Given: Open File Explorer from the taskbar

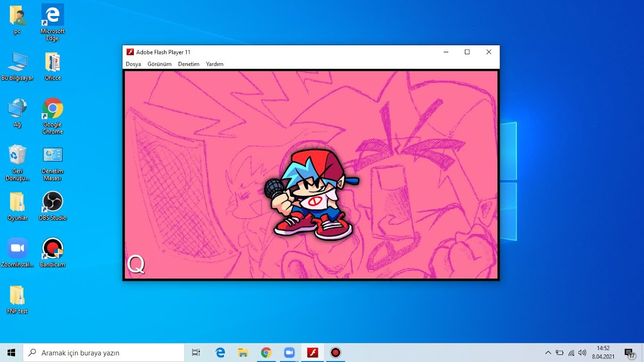Looking at the screenshot, I should point(243,352).
